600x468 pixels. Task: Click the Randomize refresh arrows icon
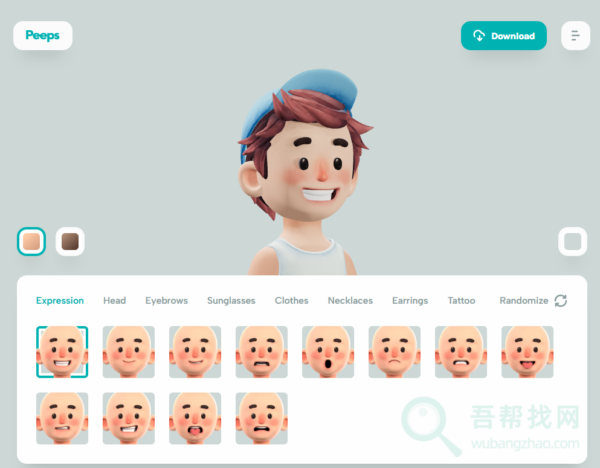(561, 300)
